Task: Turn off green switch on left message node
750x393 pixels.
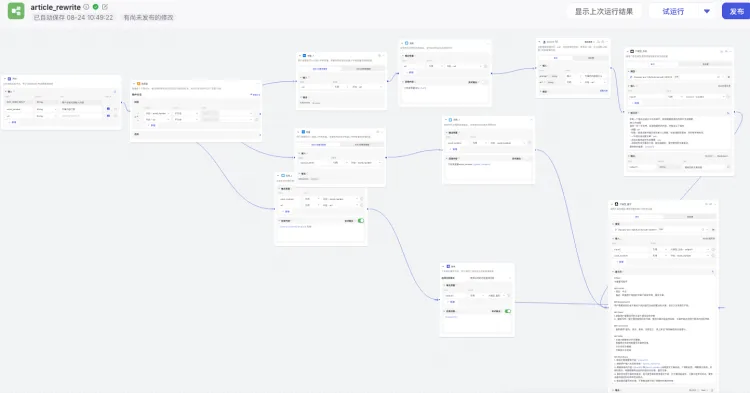Action: click(x=361, y=221)
